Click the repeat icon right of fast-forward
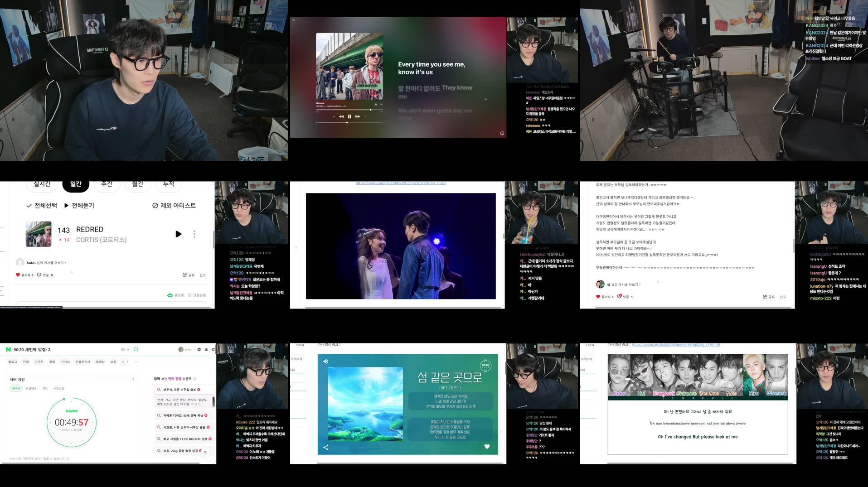 point(365,116)
